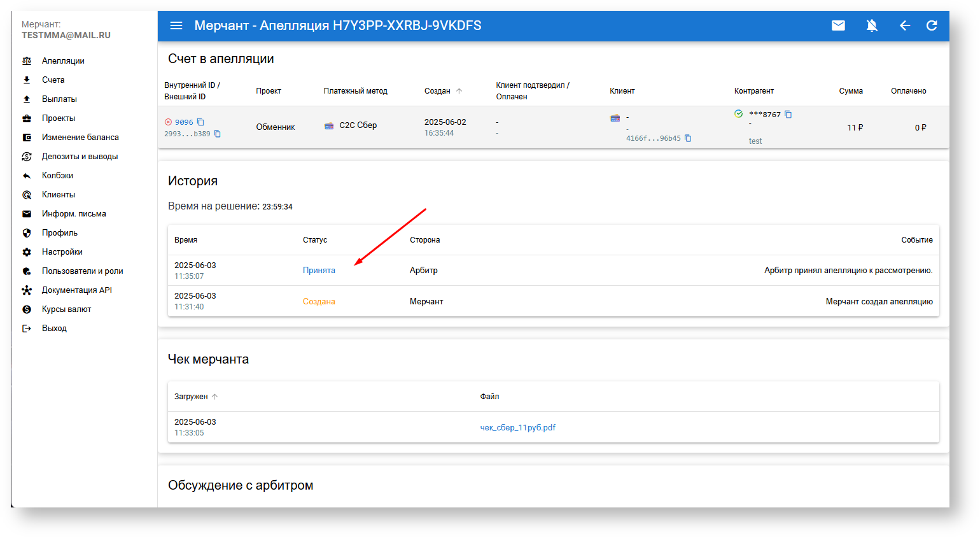The height and width of the screenshot is (538, 980).
Task: Click the mail envelope icon in header
Action: tap(838, 25)
